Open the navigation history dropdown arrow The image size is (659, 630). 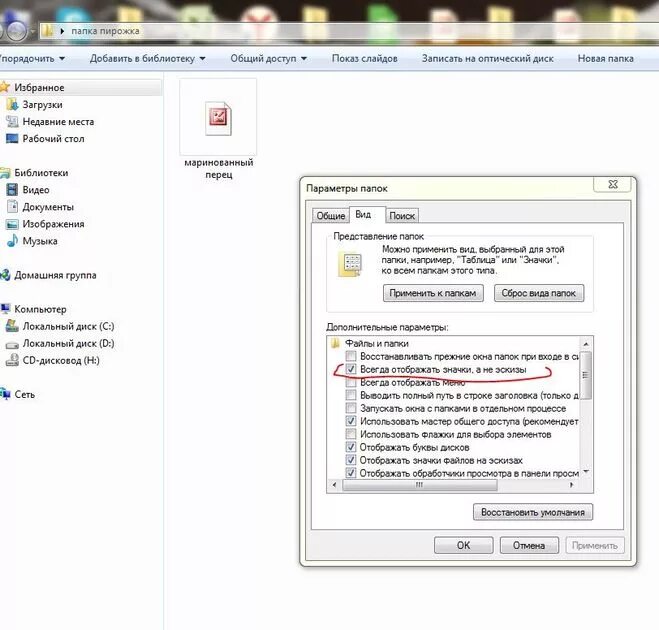[33, 32]
